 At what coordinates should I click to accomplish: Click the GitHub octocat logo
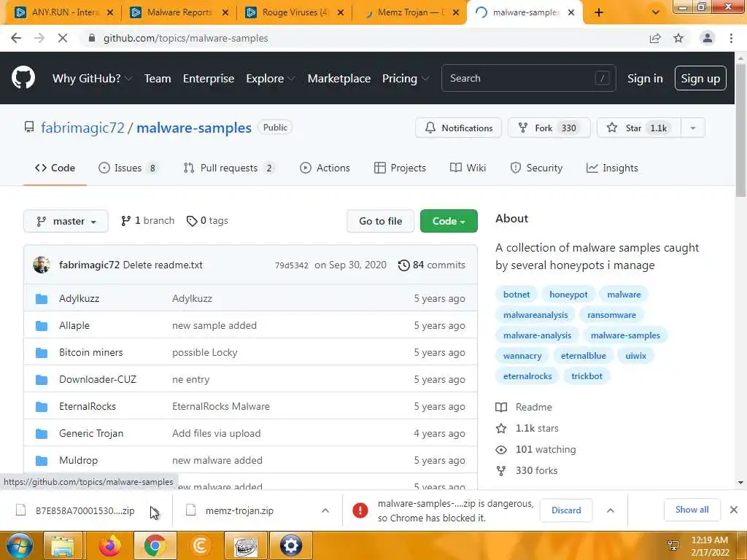pyautogui.click(x=23, y=78)
